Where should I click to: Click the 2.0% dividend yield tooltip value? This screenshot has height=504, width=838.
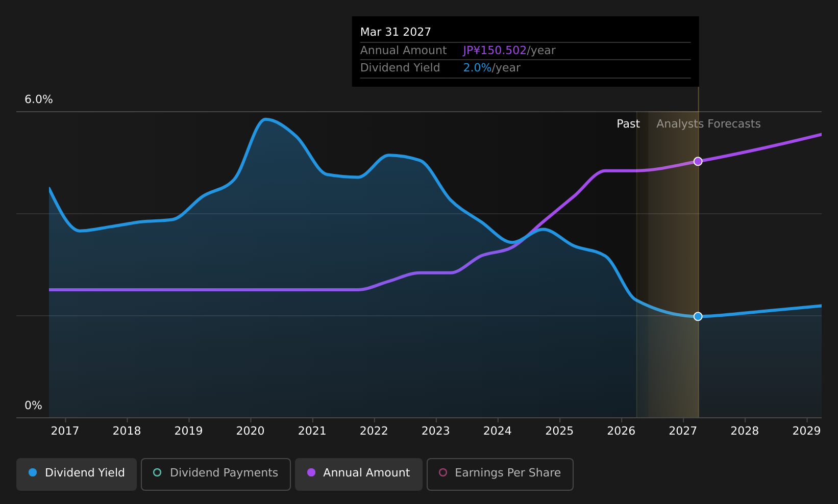(x=477, y=68)
